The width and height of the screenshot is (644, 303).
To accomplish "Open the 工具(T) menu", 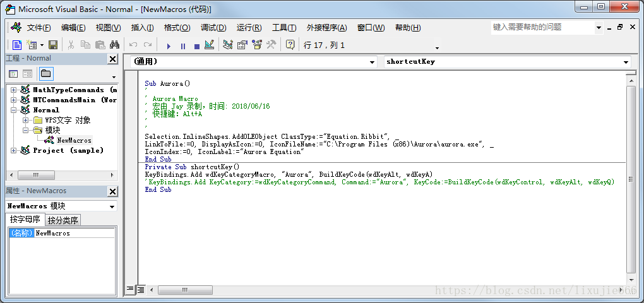I will 284,28.
